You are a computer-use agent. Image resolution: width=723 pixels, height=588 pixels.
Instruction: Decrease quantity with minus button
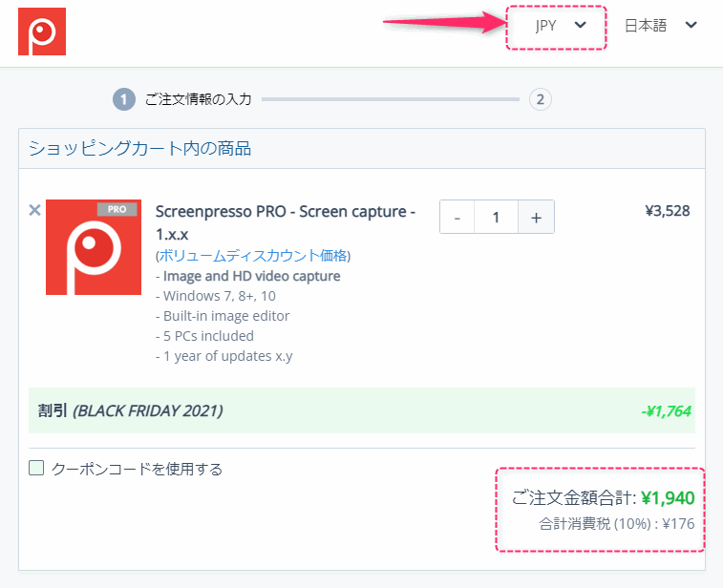[457, 217]
